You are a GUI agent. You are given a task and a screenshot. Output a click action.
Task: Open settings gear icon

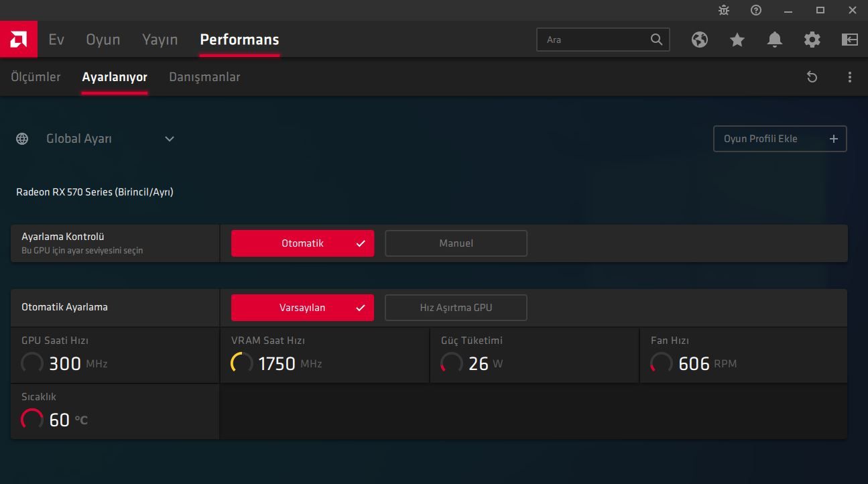tap(812, 40)
